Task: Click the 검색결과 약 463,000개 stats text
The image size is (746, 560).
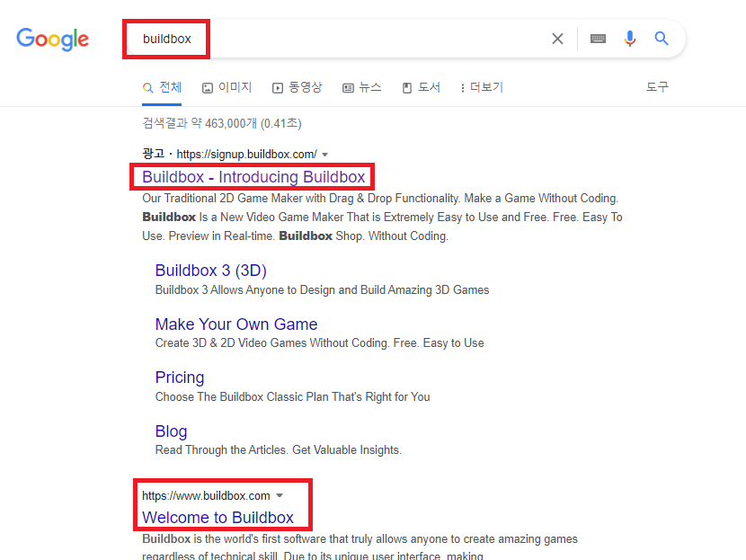Action: pyautogui.click(x=222, y=123)
